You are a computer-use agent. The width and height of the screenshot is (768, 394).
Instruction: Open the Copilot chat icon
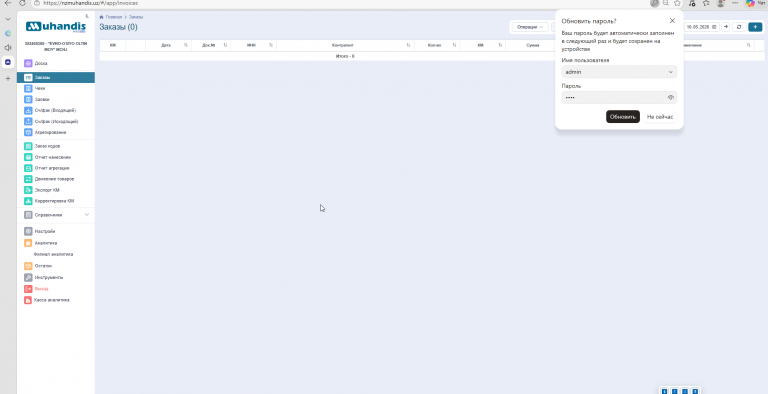[x=750, y=3]
